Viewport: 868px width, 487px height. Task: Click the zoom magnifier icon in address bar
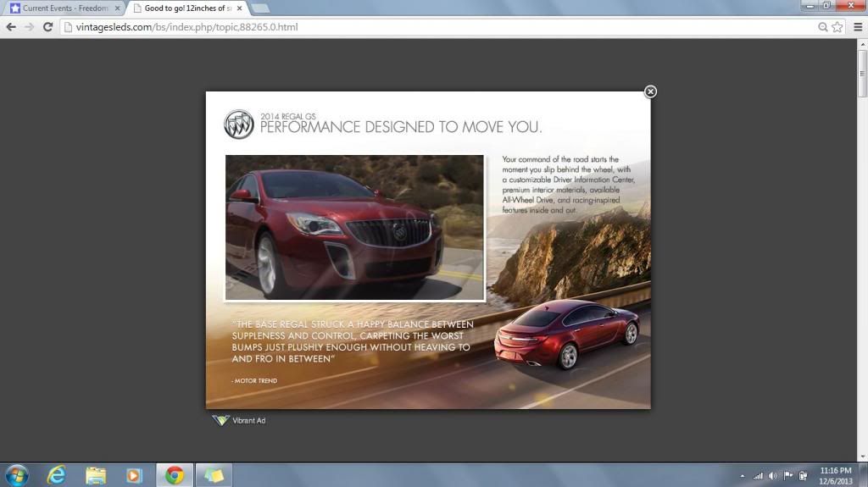click(x=822, y=27)
